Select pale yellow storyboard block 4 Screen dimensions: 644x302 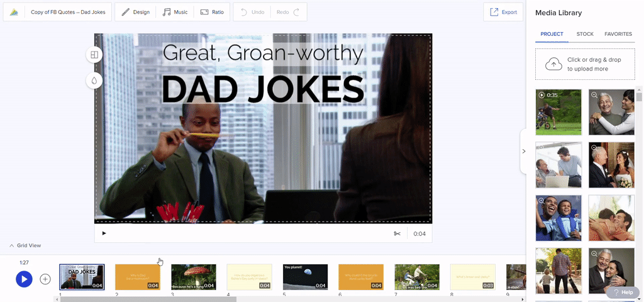[x=249, y=277]
